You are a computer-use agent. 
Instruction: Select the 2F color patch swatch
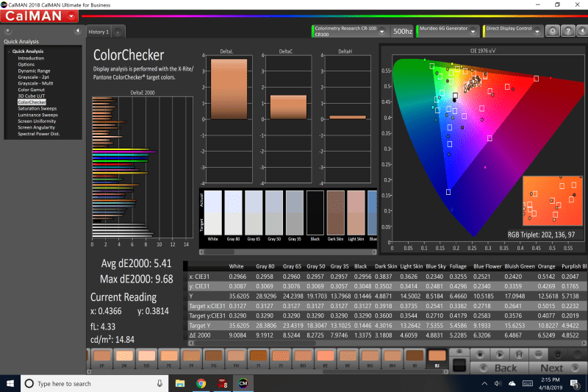click(101, 359)
